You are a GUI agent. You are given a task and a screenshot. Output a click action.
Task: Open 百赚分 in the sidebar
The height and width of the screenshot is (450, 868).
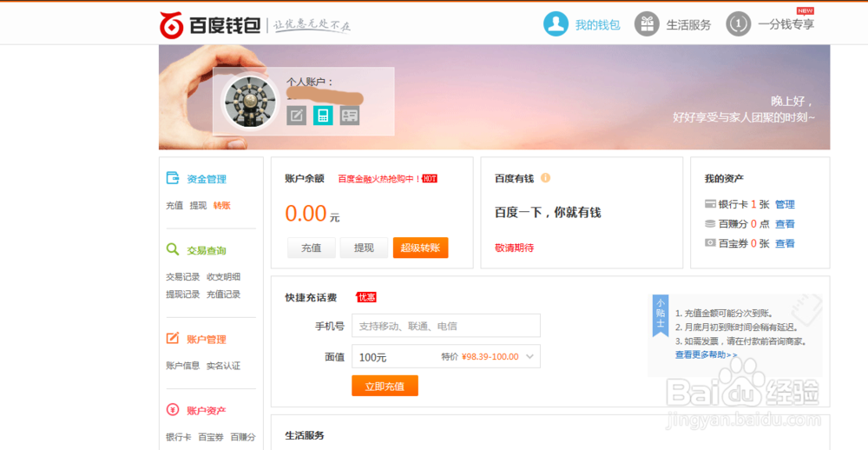(x=243, y=437)
